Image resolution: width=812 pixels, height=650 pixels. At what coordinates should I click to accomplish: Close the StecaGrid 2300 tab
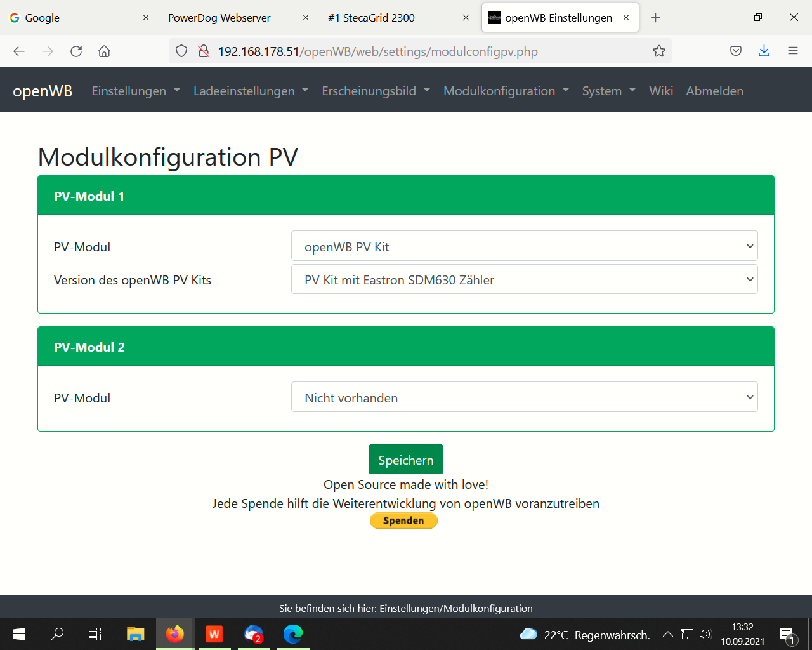(x=466, y=18)
